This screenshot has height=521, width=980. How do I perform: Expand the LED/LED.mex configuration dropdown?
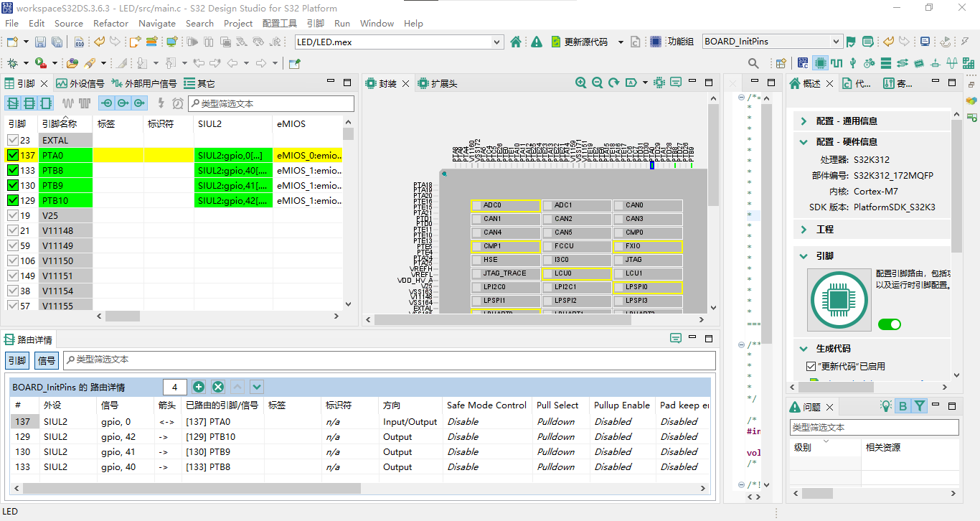point(399,42)
